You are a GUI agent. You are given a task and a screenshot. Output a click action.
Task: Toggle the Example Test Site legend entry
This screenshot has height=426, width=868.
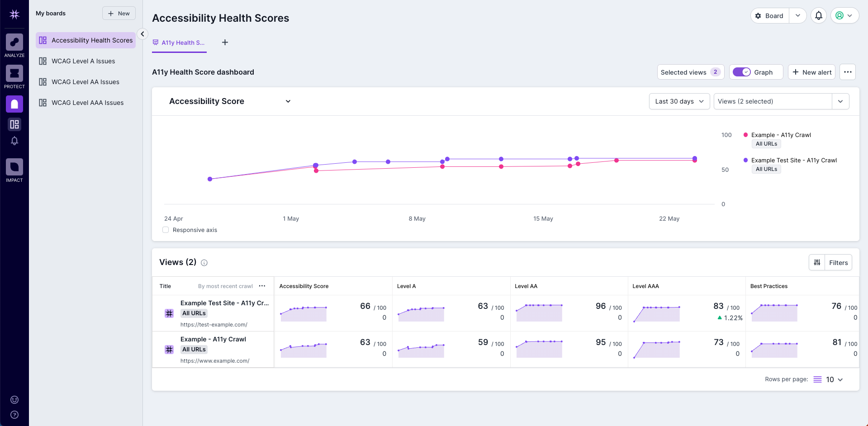click(x=793, y=160)
